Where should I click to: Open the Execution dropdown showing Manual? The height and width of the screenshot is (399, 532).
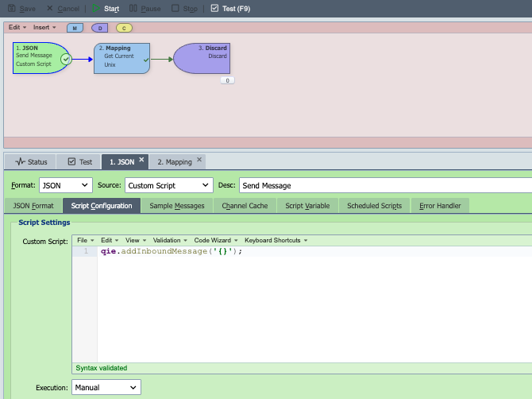click(x=106, y=387)
